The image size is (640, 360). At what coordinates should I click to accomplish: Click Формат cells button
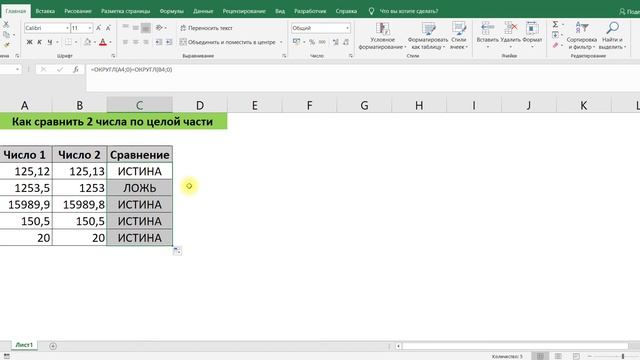pos(532,34)
